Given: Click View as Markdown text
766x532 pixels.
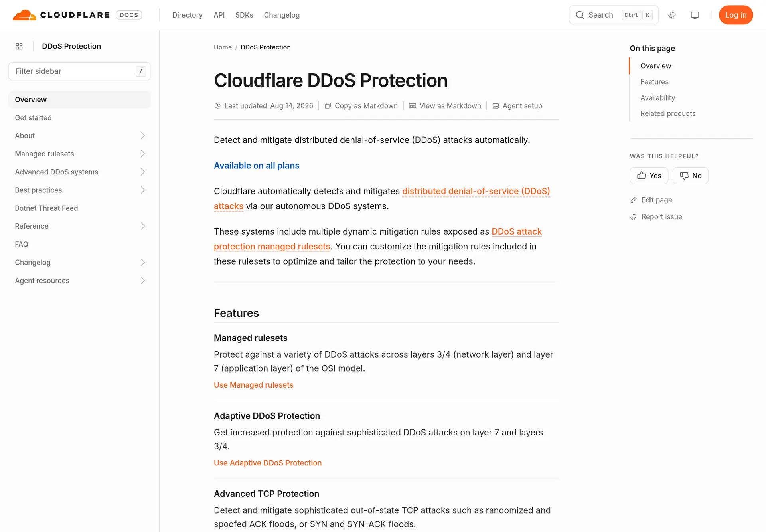Looking at the screenshot, I should pos(450,106).
